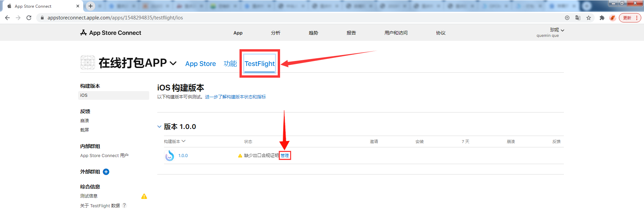
Task: Click the install plus-circle icon in address bar
Action: (x=567, y=18)
